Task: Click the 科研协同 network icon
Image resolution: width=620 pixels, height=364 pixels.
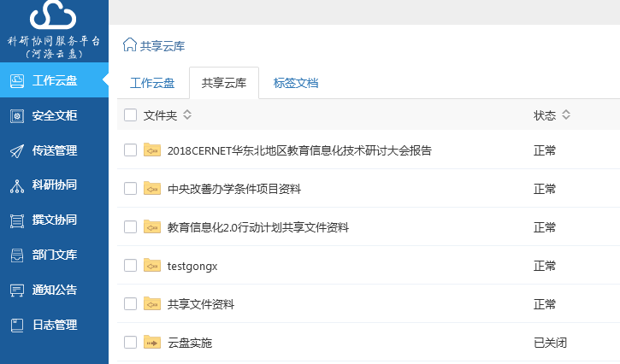Action: 16,185
